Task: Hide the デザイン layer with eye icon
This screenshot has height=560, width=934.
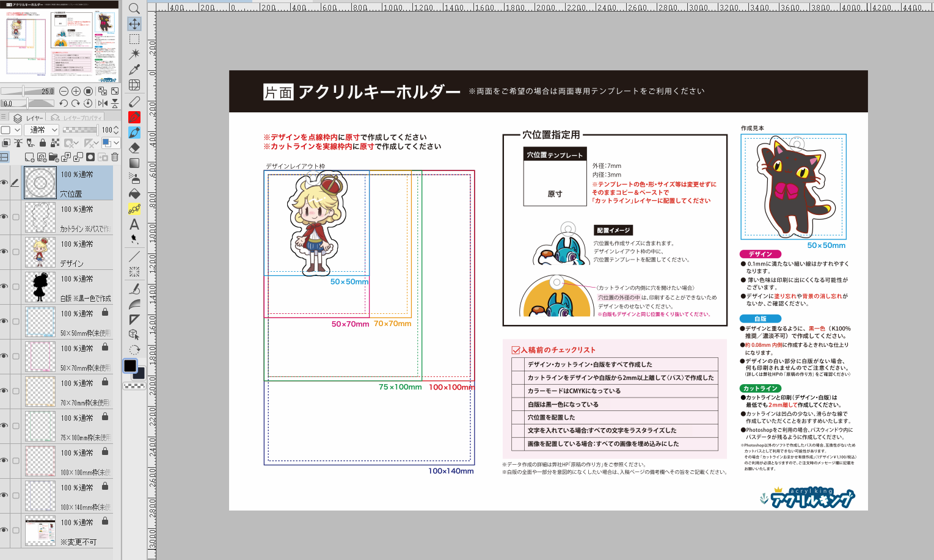Action: (x=4, y=252)
